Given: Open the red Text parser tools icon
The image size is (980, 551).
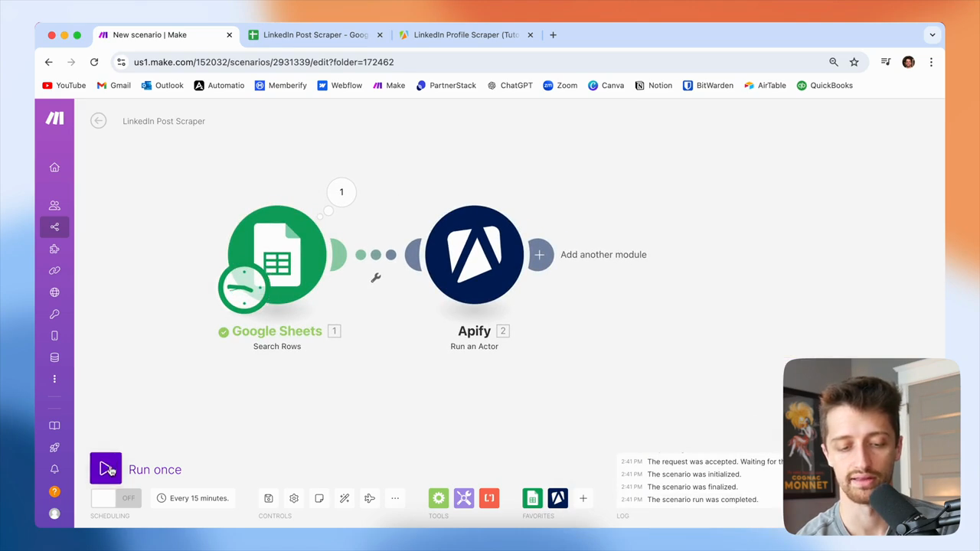Looking at the screenshot, I should coord(489,498).
